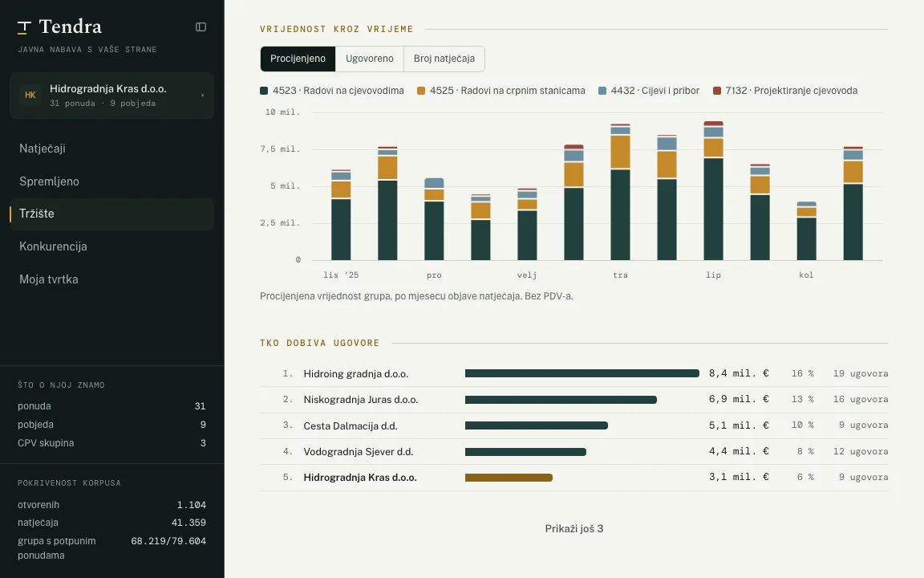The width and height of the screenshot is (924, 578).
Task: Select the Broj natječaja chart tab
Action: (x=444, y=59)
